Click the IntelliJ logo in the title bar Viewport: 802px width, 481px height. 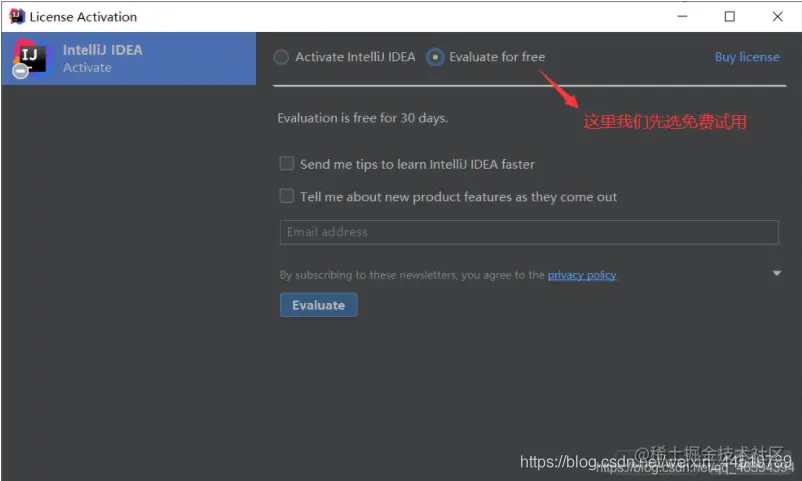coord(17,16)
